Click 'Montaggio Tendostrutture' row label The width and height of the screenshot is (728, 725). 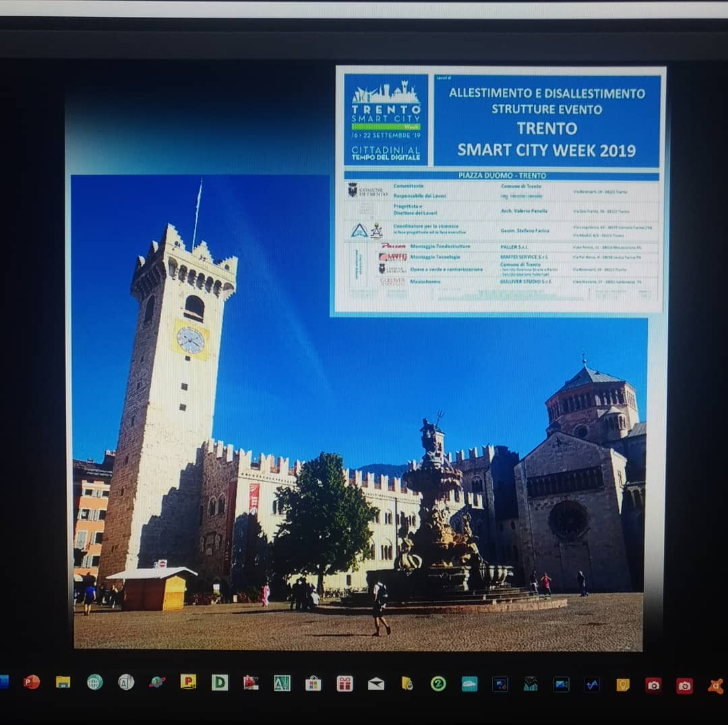coord(440,246)
